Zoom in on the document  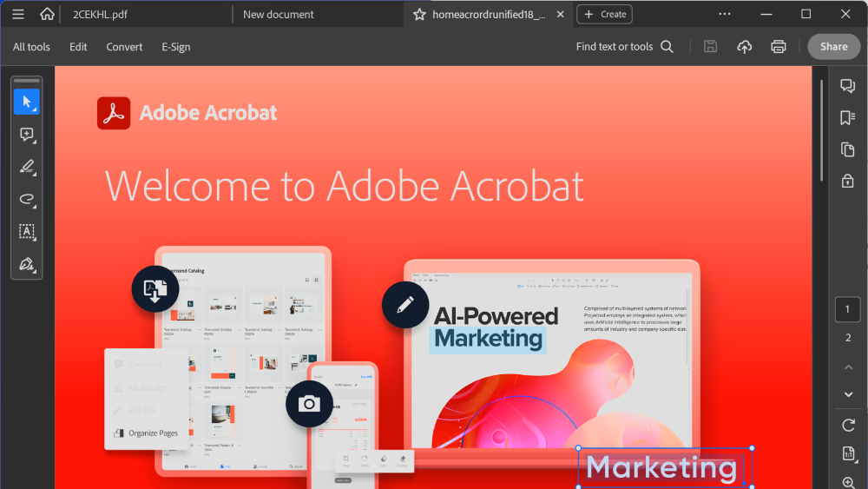click(848, 482)
